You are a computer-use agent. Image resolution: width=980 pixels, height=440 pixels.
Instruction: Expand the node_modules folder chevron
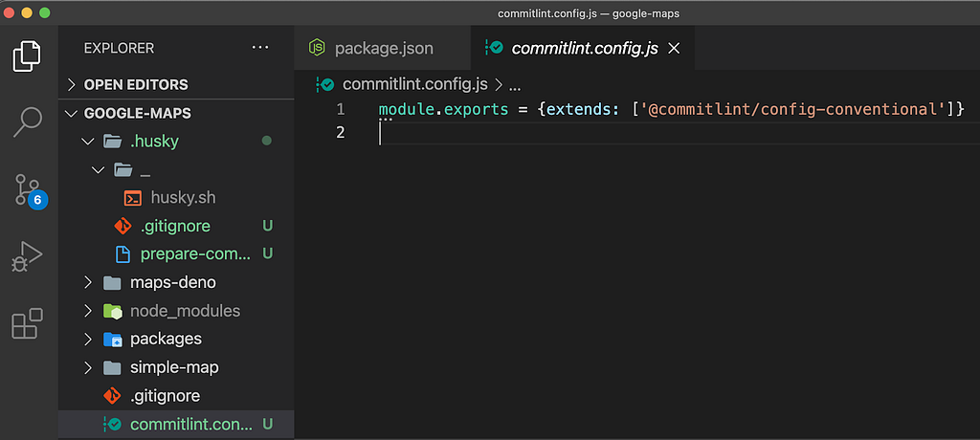pyautogui.click(x=87, y=311)
